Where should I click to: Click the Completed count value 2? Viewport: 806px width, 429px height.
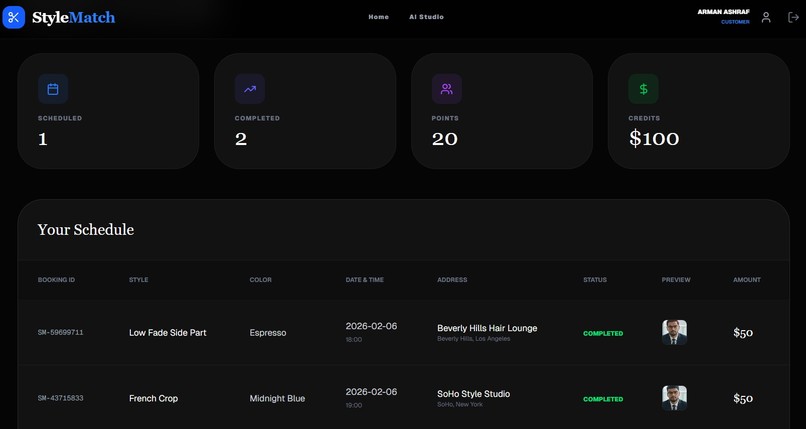pos(241,139)
